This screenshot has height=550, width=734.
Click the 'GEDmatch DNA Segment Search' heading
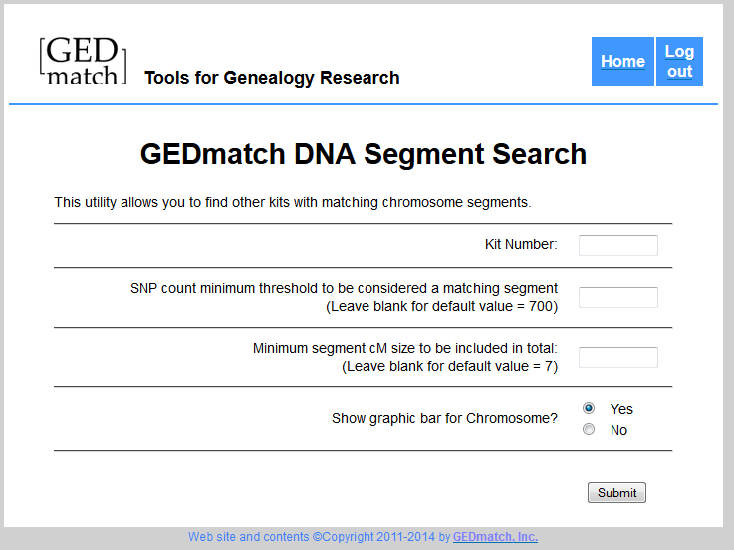363,154
